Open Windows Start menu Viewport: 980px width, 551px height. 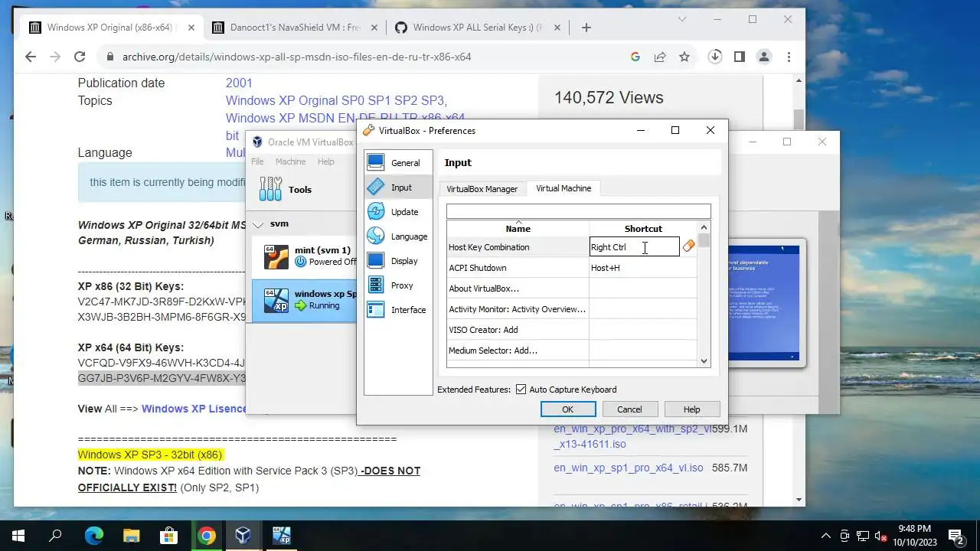click(x=18, y=536)
